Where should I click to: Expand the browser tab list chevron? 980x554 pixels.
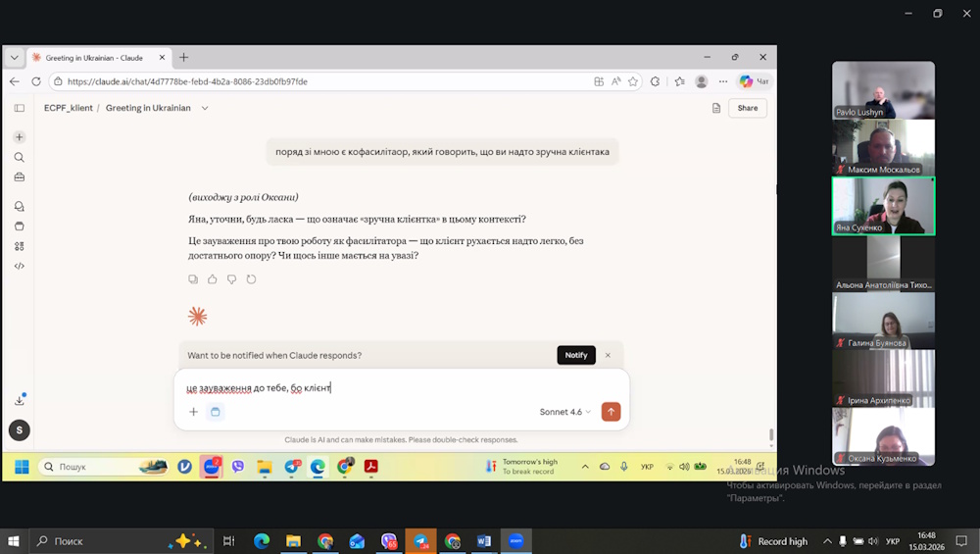(x=15, y=58)
